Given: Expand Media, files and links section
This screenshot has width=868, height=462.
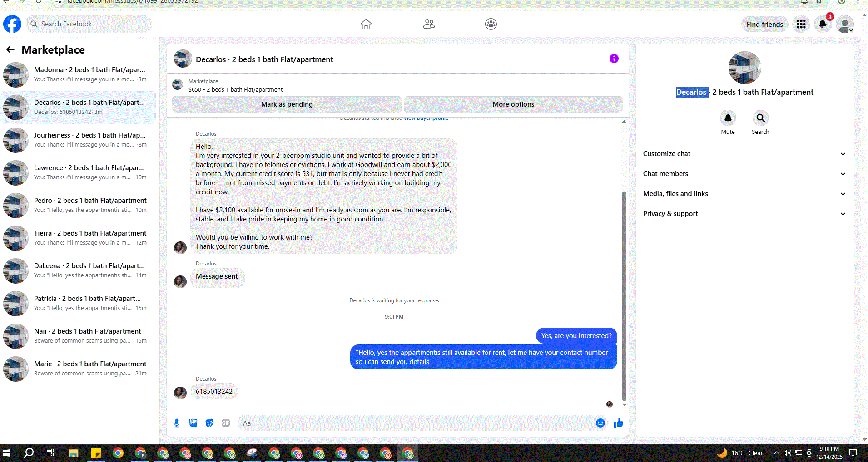Looking at the screenshot, I should [744, 194].
